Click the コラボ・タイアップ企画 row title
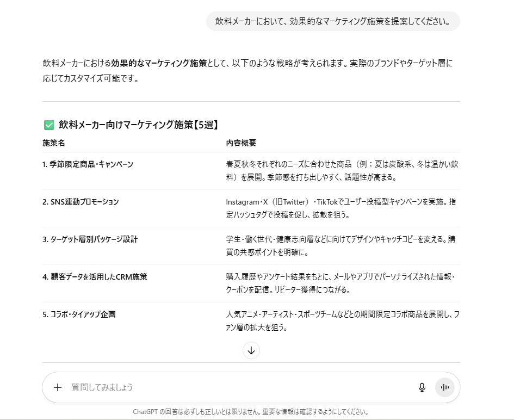The height and width of the screenshot is (420, 514). (79, 314)
